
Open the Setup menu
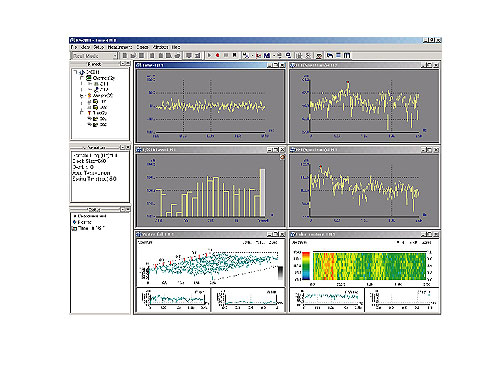point(99,47)
